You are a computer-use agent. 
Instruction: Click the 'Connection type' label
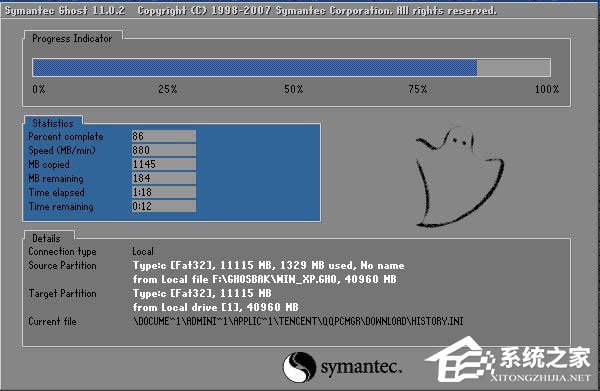pyautogui.click(x=62, y=252)
